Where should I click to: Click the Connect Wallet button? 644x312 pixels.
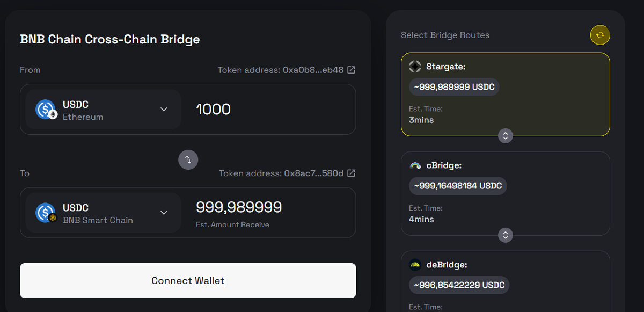pyautogui.click(x=188, y=280)
